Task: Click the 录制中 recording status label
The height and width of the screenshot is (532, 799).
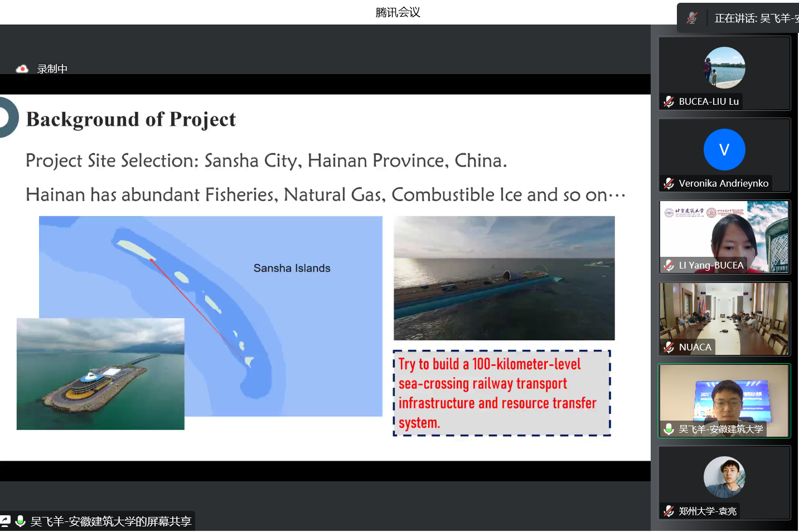Action: pos(52,69)
